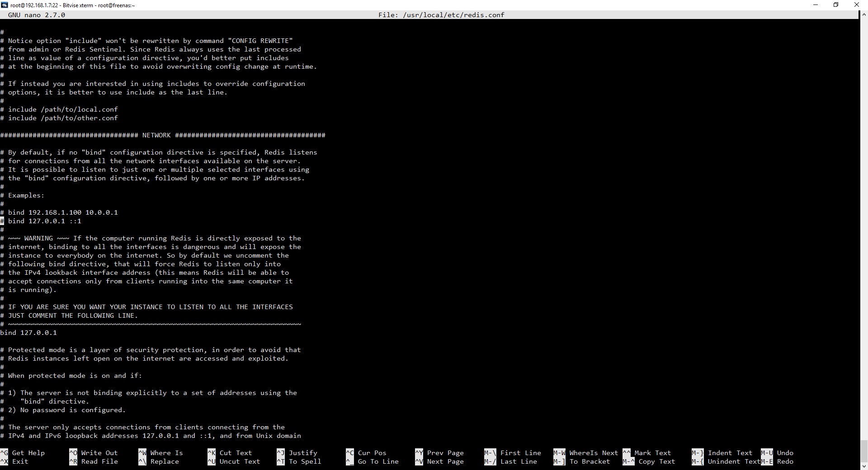Click the Get Help shortcut label
This screenshot has width=868, height=470.
[x=28, y=453]
